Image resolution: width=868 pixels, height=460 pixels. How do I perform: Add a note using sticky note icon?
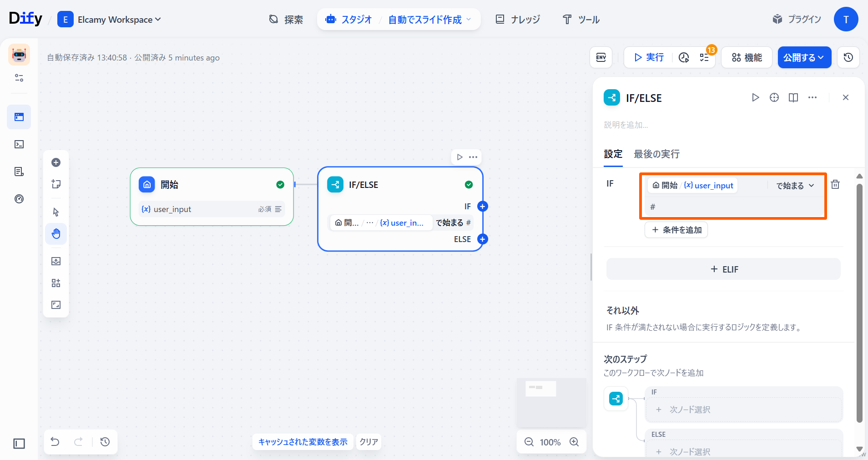[x=56, y=184]
